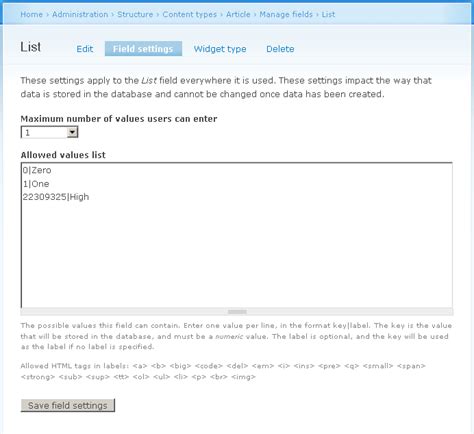Click the dropdown arrow next to value 1
The height and width of the screenshot is (434, 474).
click(x=72, y=132)
